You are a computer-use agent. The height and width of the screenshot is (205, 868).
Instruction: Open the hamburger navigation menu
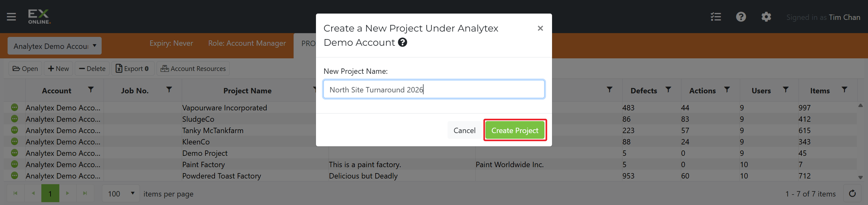click(11, 17)
